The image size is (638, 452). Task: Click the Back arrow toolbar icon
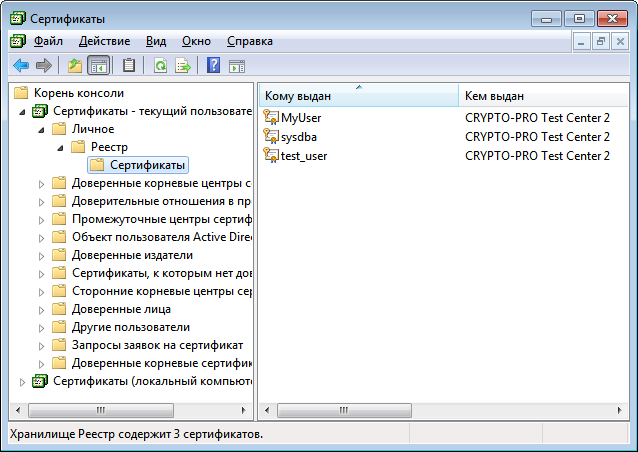(21, 65)
